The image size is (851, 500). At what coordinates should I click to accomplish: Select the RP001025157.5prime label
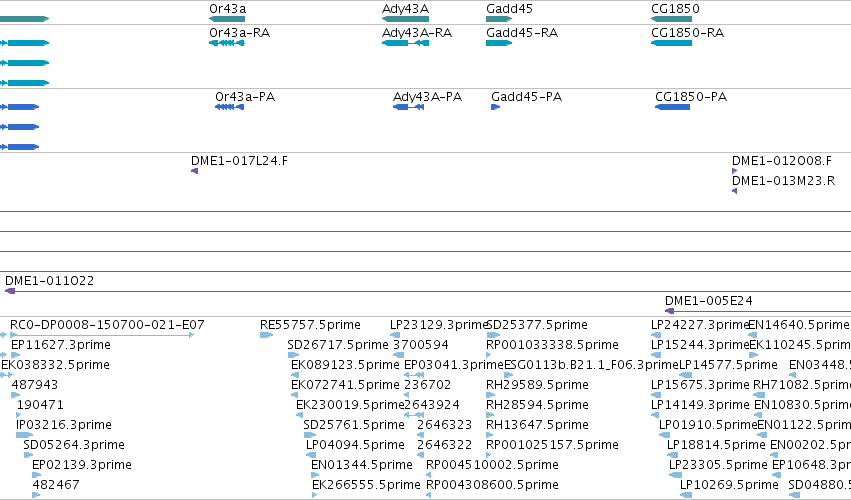pos(552,445)
